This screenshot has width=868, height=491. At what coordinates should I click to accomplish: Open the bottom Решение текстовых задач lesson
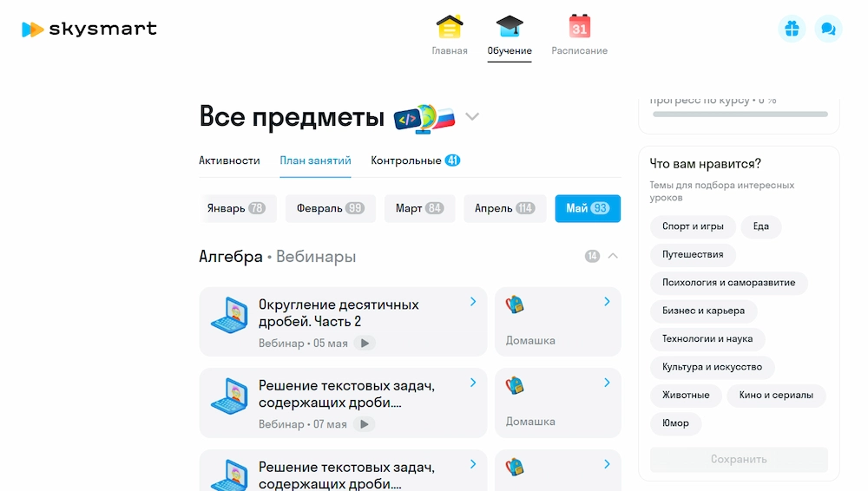pyautogui.click(x=343, y=470)
